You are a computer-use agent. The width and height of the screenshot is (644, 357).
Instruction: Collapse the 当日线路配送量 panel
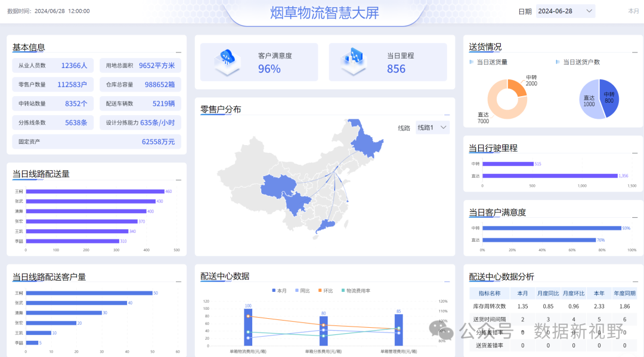(x=178, y=178)
